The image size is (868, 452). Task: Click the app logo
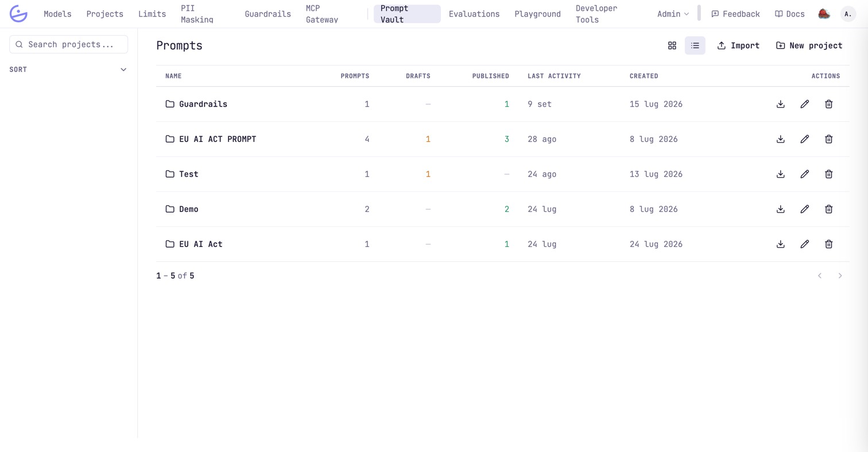click(x=18, y=14)
